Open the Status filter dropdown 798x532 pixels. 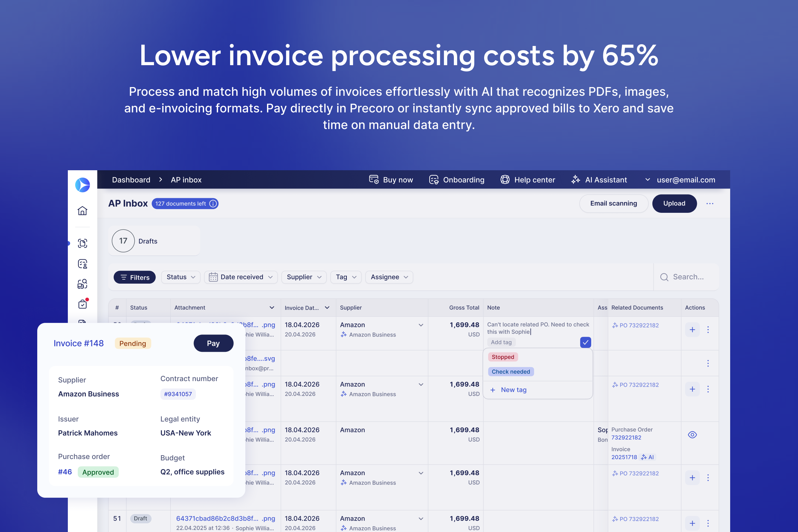click(x=181, y=277)
